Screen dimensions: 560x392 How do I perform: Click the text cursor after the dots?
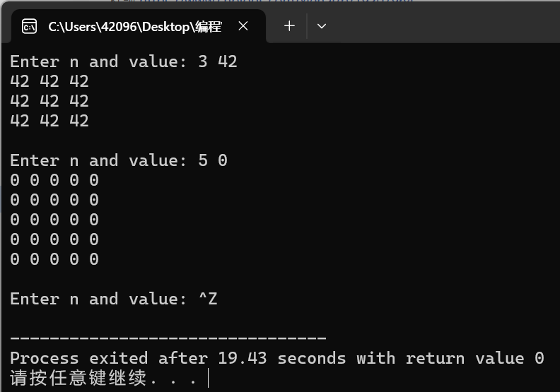coord(208,378)
